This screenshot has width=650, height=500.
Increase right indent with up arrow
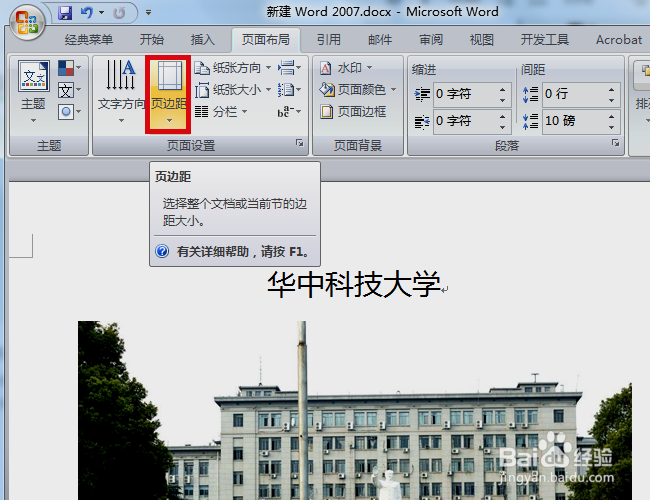pyautogui.click(x=502, y=116)
